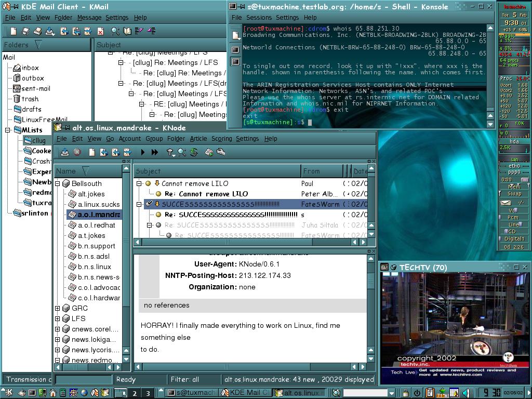This screenshot has width=532, height=399.
Task: Expand cnews.corel server in KNode
Action: [57, 329]
